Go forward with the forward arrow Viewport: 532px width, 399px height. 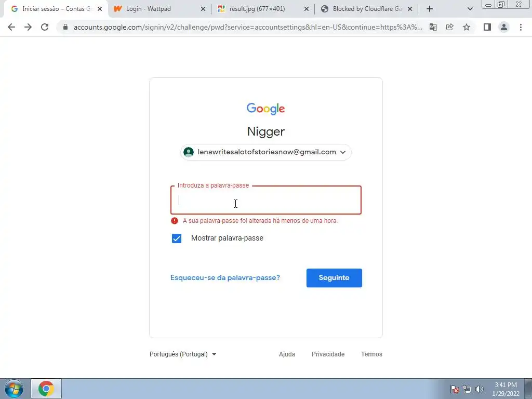tap(28, 27)
